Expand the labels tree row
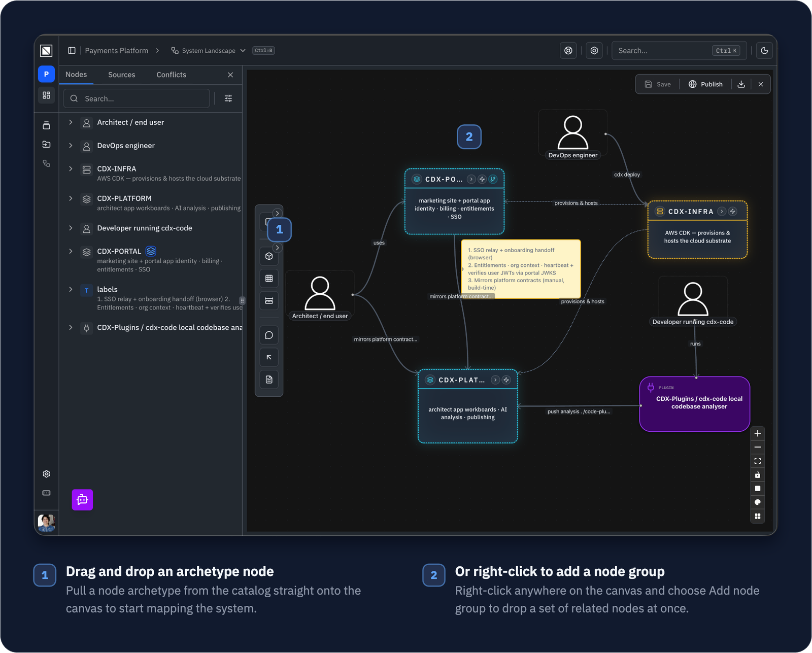 [71, 289]
